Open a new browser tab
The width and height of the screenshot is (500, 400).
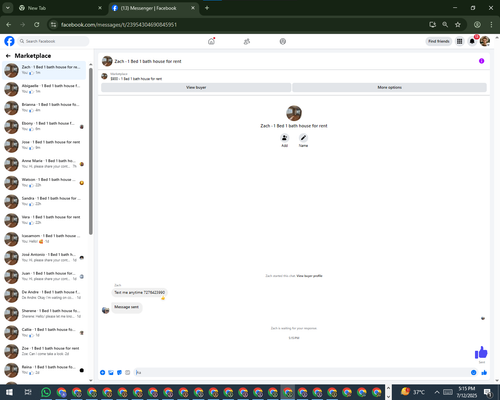(207, 8)
